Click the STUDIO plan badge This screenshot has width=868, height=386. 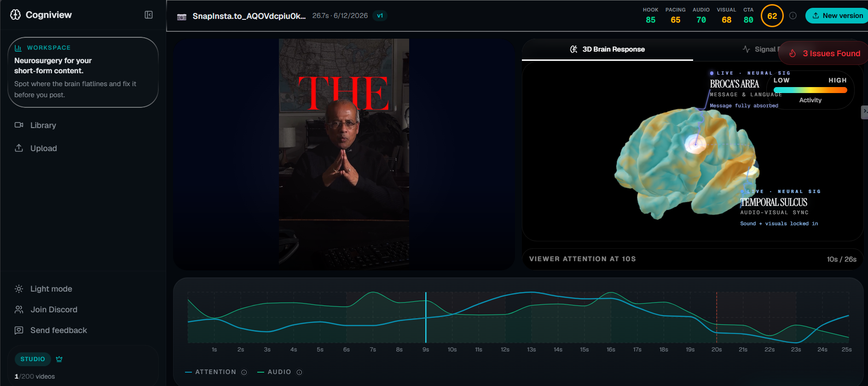click(33, 359)
